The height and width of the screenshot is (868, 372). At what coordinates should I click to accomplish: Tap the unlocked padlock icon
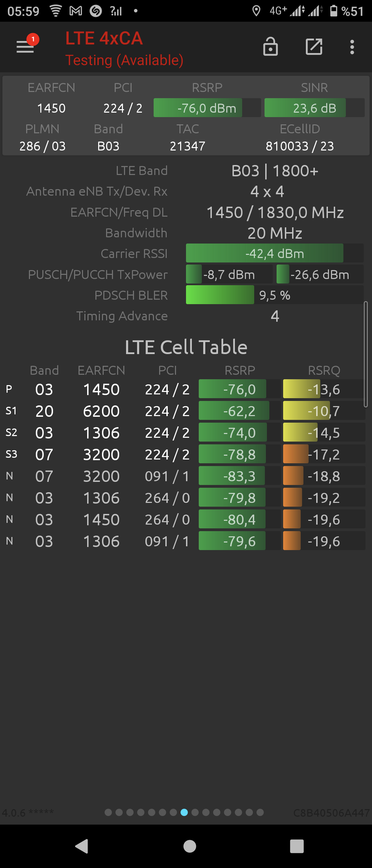coord(270,46)
